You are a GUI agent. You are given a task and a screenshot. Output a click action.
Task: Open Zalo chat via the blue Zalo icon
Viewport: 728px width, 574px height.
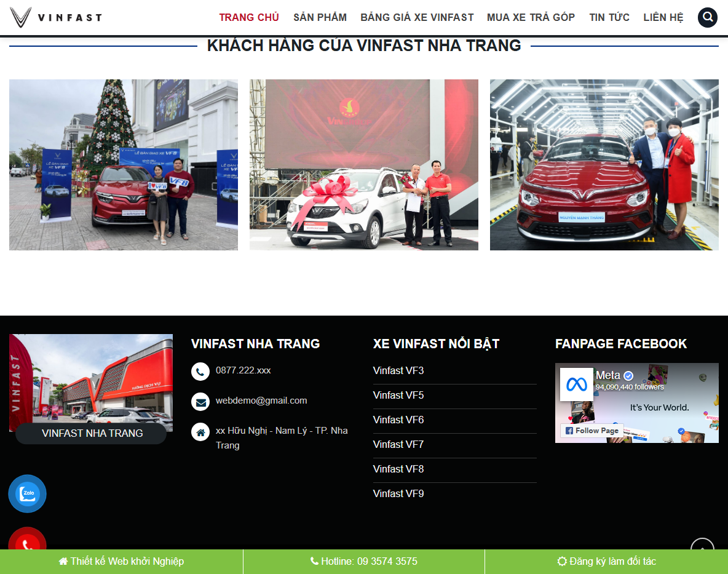pos(27,493)
